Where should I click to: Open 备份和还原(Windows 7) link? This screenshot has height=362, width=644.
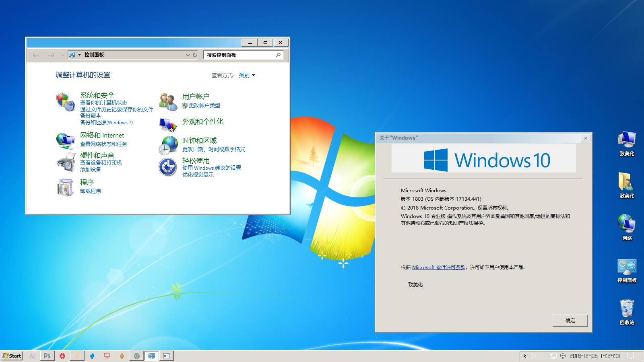point(106,122)
